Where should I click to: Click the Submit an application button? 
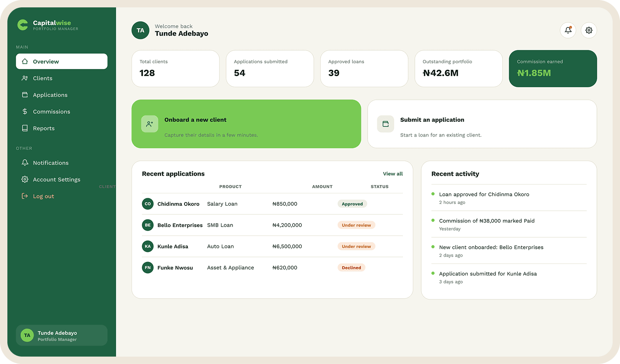pyautogui.click(x=482, y=124)
